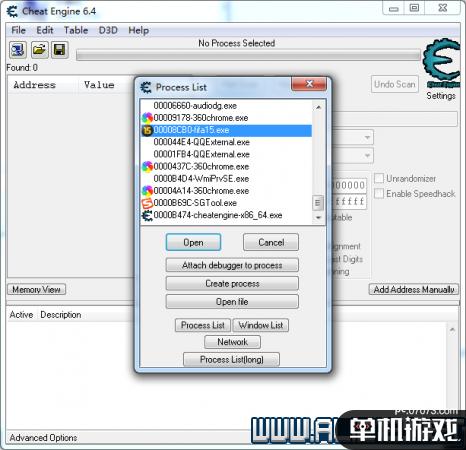Select the 00008CB0-fifa15.exe process

[226, 130]
